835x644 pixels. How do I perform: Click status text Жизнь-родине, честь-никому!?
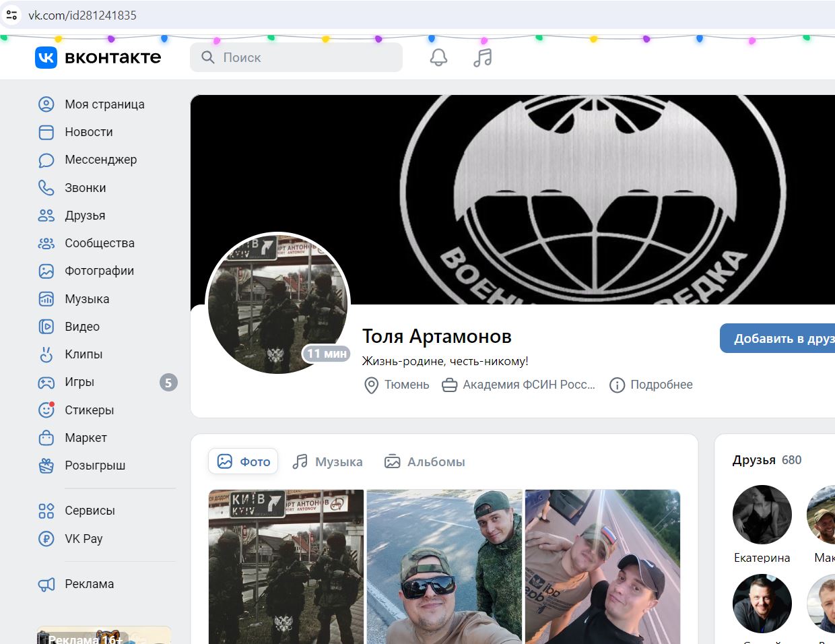point(445,361)
